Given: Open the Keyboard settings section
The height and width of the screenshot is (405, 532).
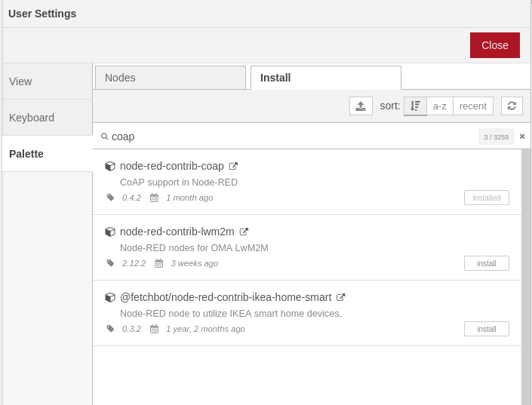Looking at the screenshot, I should tap(47, 118).
